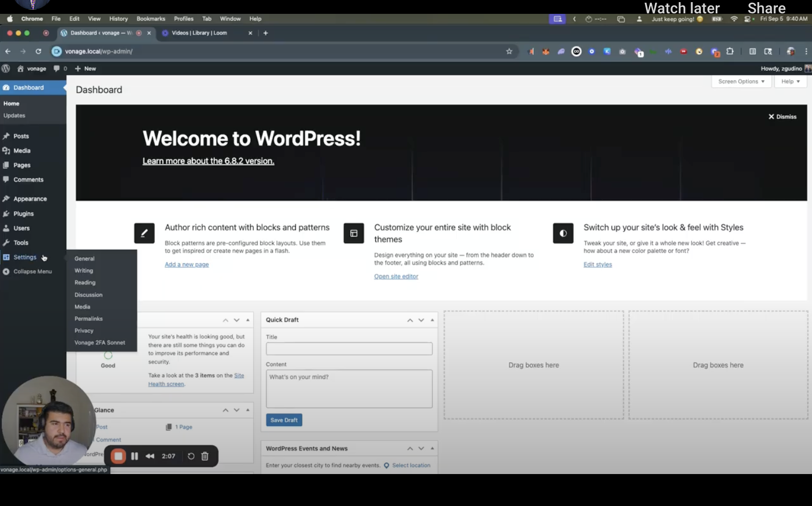Open the Users menu
The image size is (812, 506).
[x=21, y=228]
